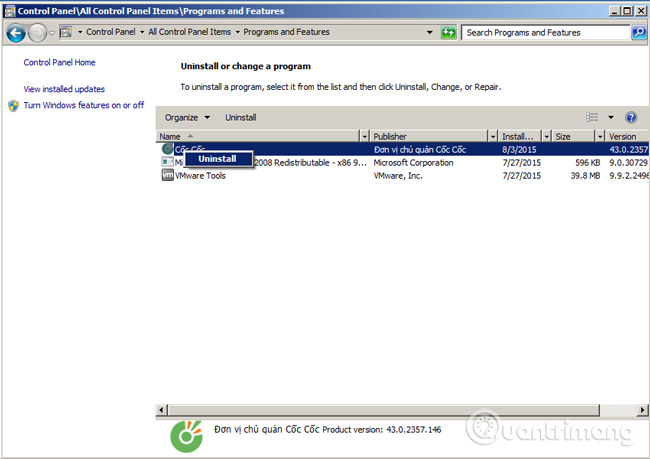Expand arrow before Programs and Features breadcrumb
This screenshot has width=650, height=459.
(x=238, y=32)
